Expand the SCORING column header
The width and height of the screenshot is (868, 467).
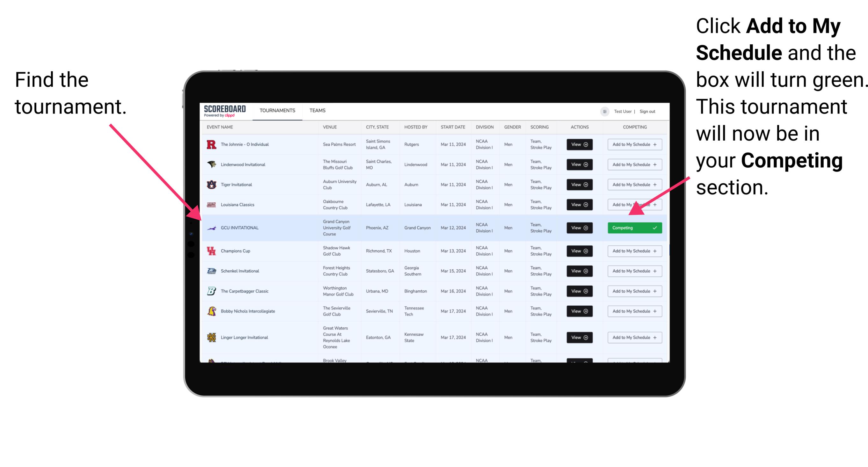coord(539,128)
